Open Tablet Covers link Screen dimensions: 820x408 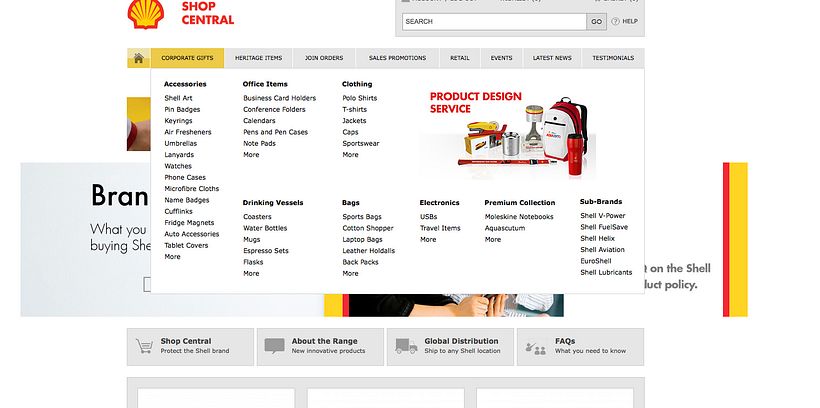(186, 245)
